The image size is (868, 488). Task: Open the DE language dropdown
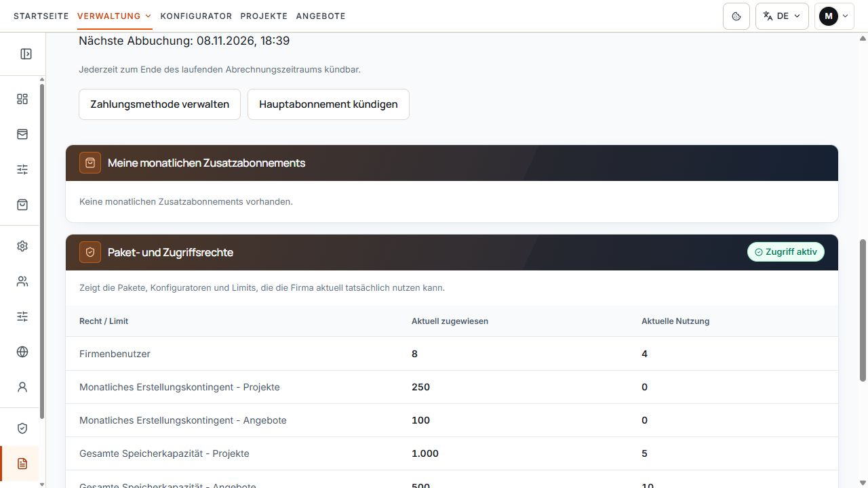(x=782, y=16)
